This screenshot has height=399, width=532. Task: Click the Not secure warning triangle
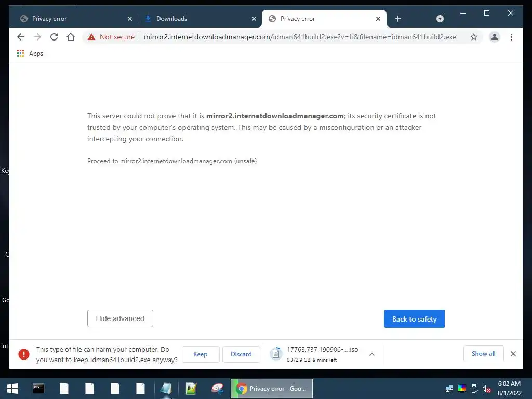click(x=91, y=37)
